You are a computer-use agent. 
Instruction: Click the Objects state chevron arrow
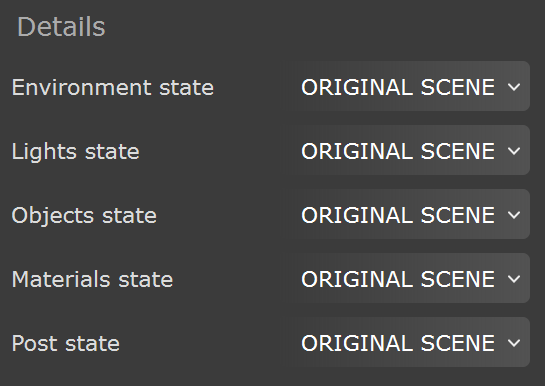[x=514, y=214]
